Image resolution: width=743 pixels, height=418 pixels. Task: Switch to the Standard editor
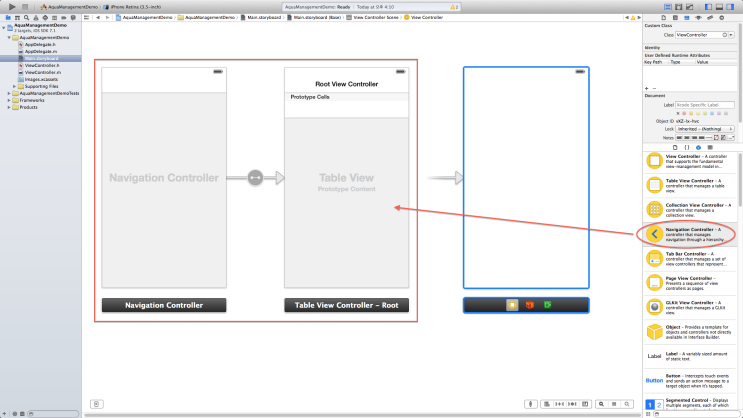[x=668, y=7]
